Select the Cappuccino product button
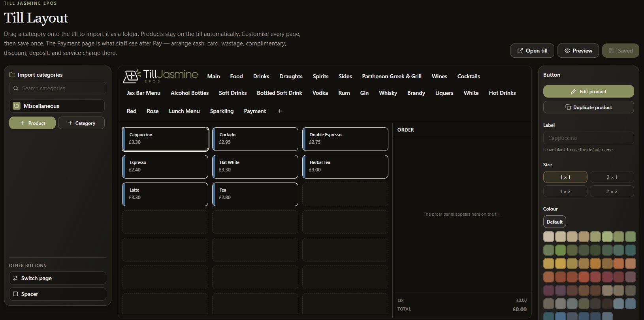Screen dimensions: 644x320 (165, 139)
